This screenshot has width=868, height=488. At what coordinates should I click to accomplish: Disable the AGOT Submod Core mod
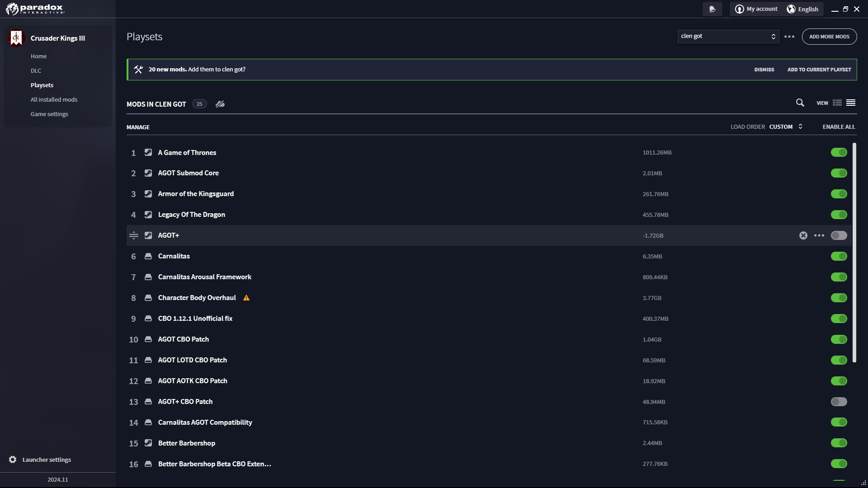click(x=839, y=173)
